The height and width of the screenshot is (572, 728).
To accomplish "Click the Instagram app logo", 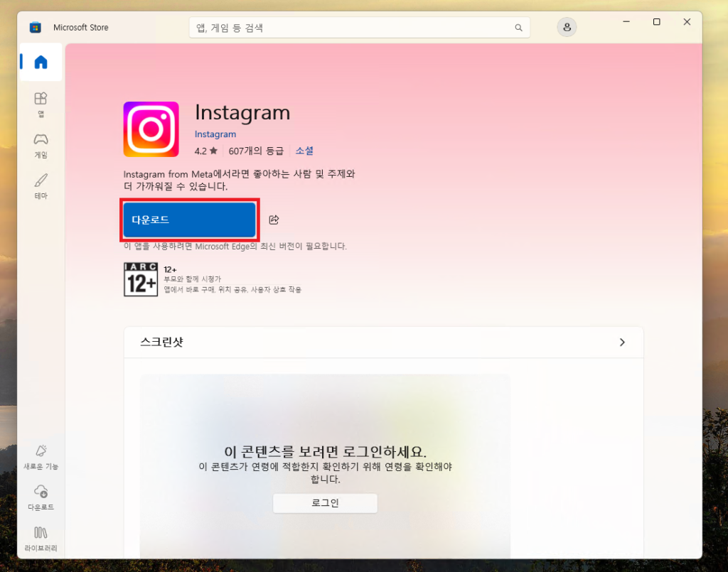I will click(x=151, y=129).
